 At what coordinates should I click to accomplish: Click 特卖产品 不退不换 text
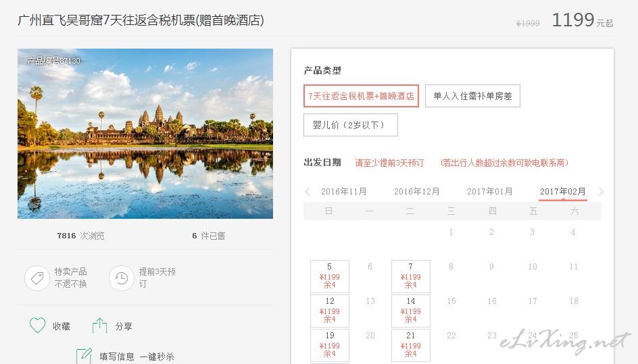[x=71, y=278]
